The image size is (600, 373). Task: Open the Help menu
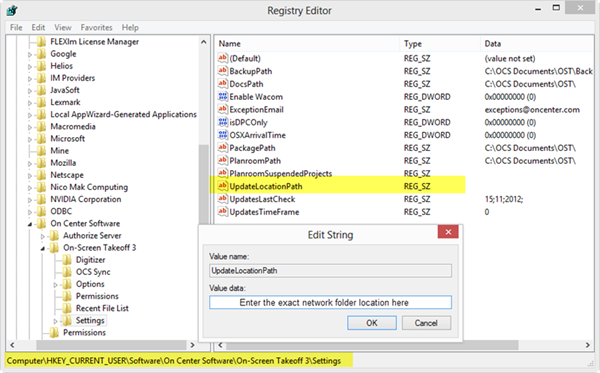pyautogui.click(x=130, y=28)
